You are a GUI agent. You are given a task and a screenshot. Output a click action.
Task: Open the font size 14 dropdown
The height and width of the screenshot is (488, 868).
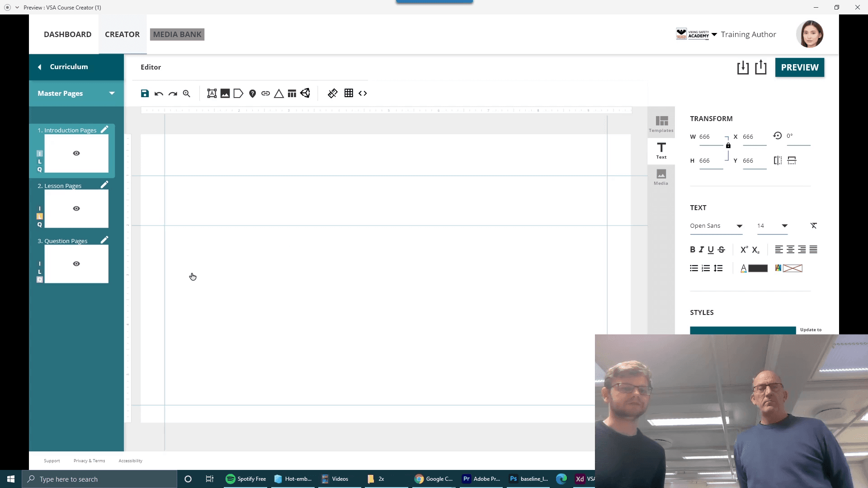772,226
